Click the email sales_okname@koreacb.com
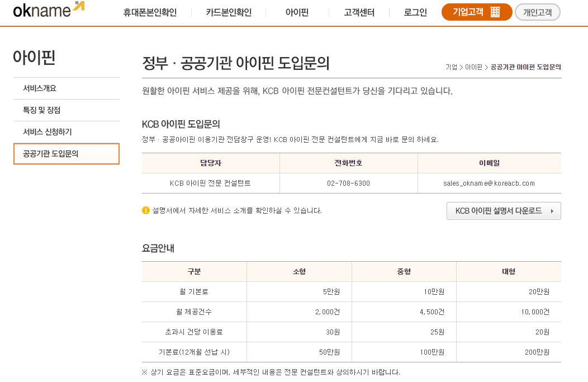The height and width of the screenshot is (382, 588). click(x=489, y=183)
